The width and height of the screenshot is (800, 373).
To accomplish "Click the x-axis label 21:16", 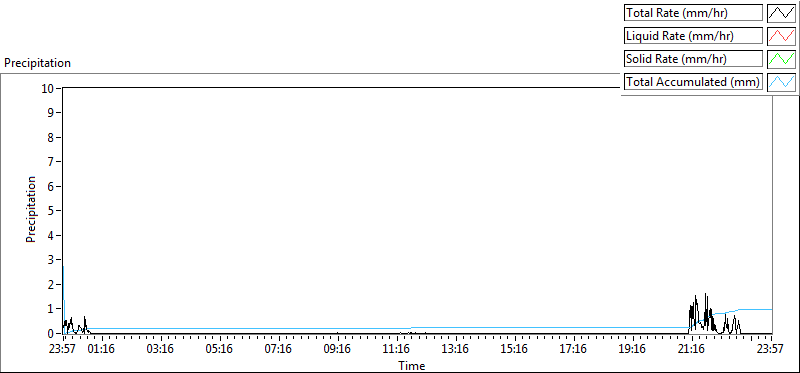I will (x=692, y=350).
